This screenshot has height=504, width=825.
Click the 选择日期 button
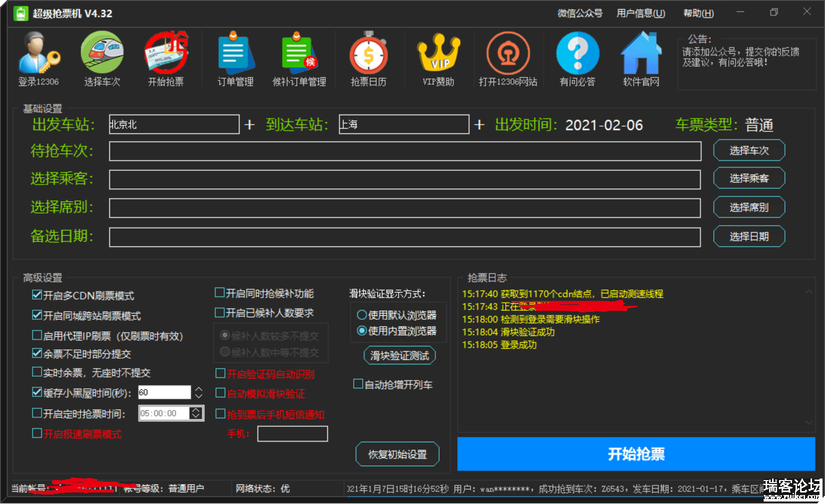(x=749, y=237)
